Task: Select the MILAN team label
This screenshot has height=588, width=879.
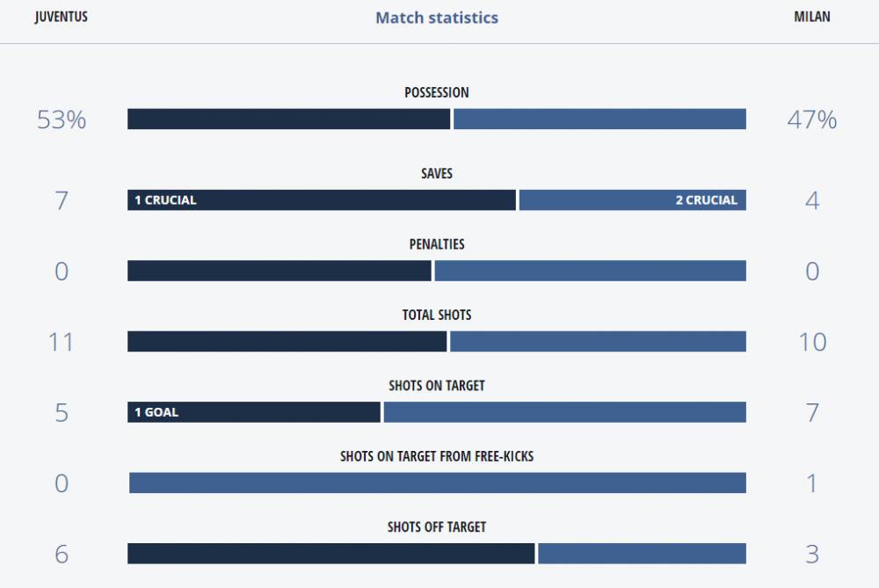Action: 811,18
